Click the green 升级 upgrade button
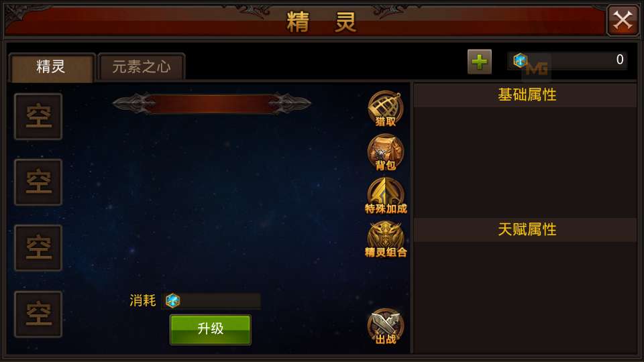This screenshot has height=362, width=644. [210, 329]
